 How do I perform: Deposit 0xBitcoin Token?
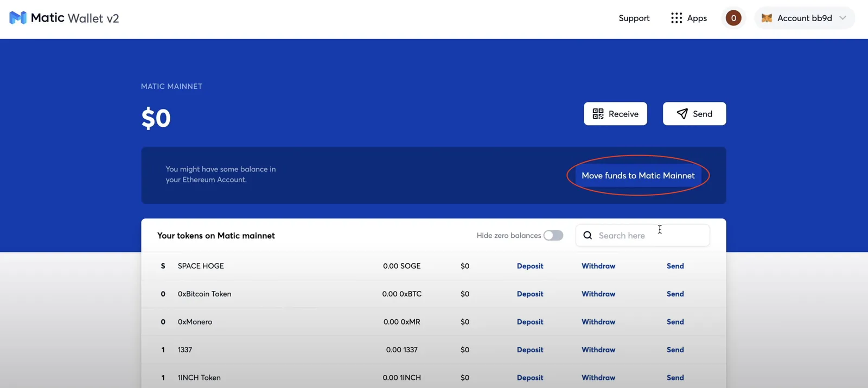[x=530, y=294]
